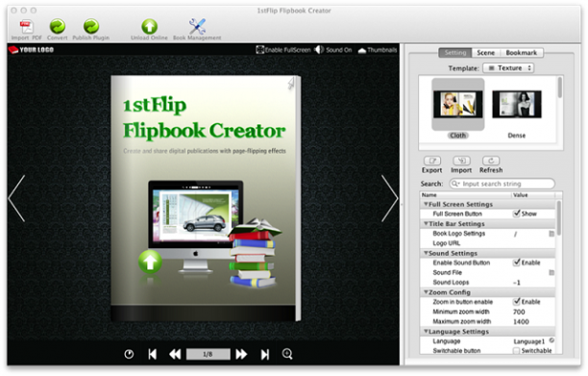Click the Import PDF toolbar icon

[27, 26]
